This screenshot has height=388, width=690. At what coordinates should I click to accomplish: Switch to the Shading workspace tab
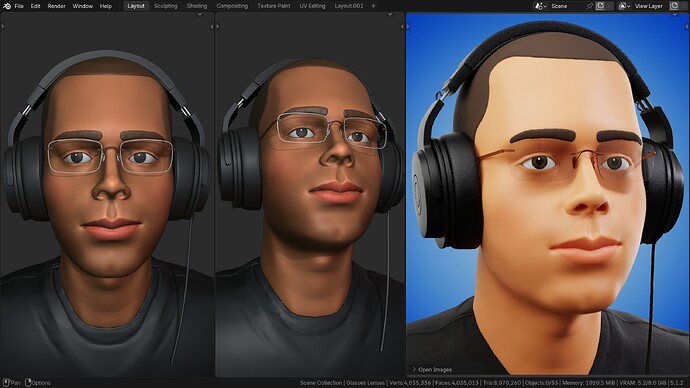197,6
